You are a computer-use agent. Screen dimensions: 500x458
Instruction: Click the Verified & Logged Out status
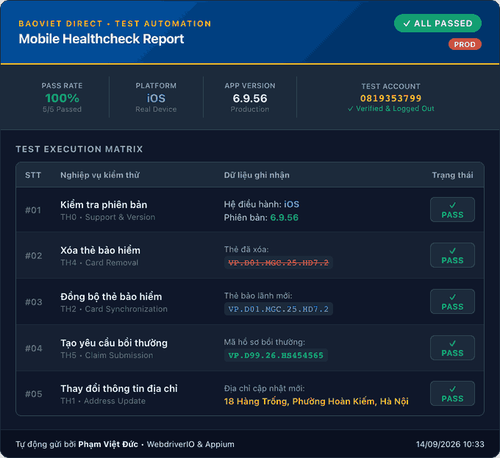pyautogui.click(x=391, y=109)
